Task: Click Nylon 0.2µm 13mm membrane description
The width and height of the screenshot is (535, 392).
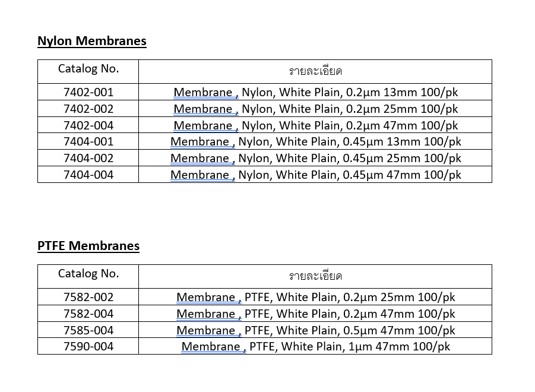Action: click(315, 92)
